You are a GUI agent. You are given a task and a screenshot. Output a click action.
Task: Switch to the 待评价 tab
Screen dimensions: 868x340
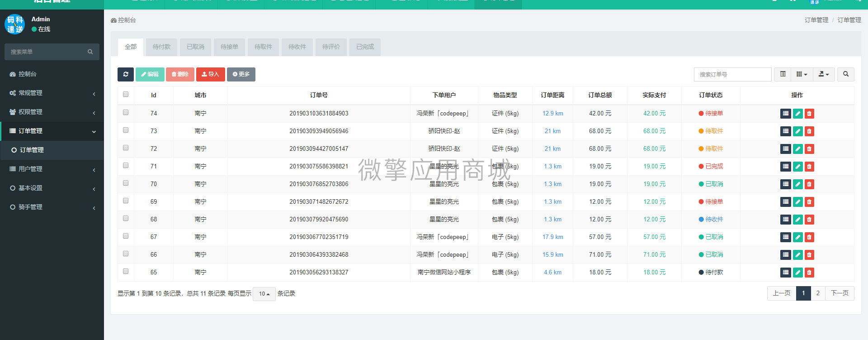coord(331,47)
